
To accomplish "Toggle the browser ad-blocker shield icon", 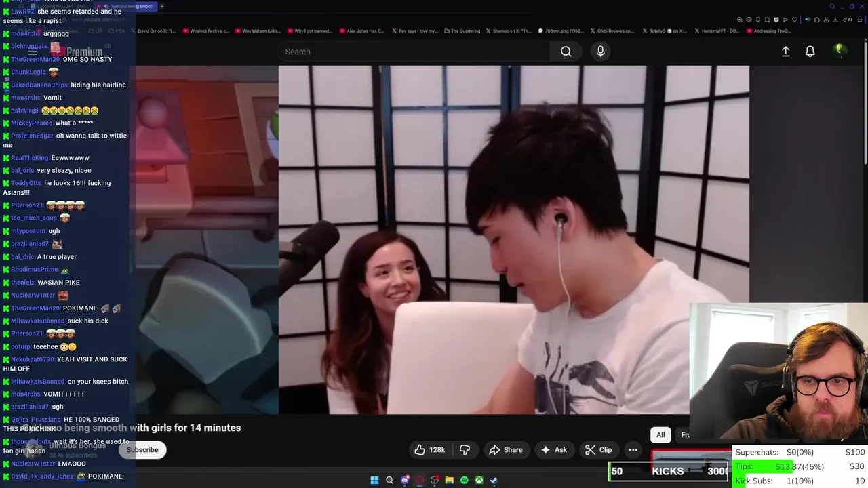I will tap(776, 20).
